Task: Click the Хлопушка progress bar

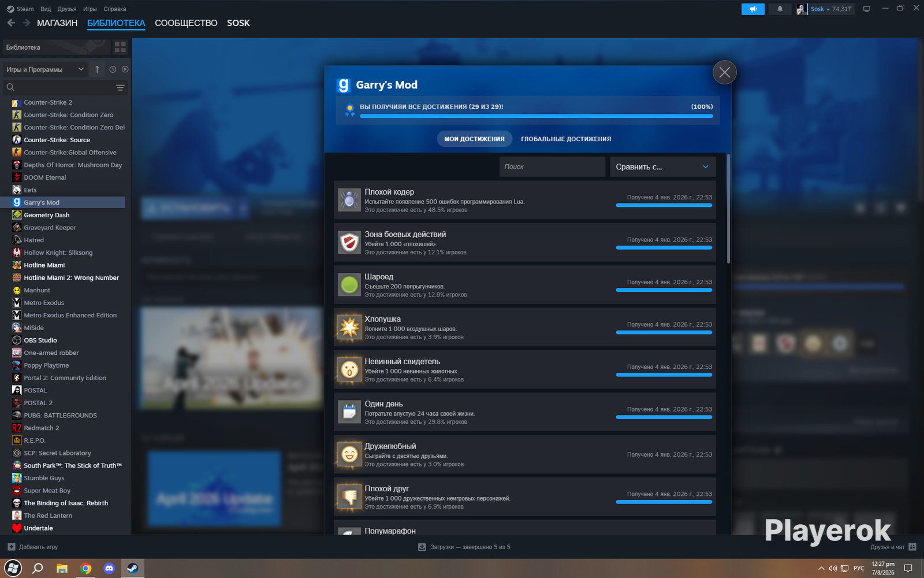Action: 664,332
